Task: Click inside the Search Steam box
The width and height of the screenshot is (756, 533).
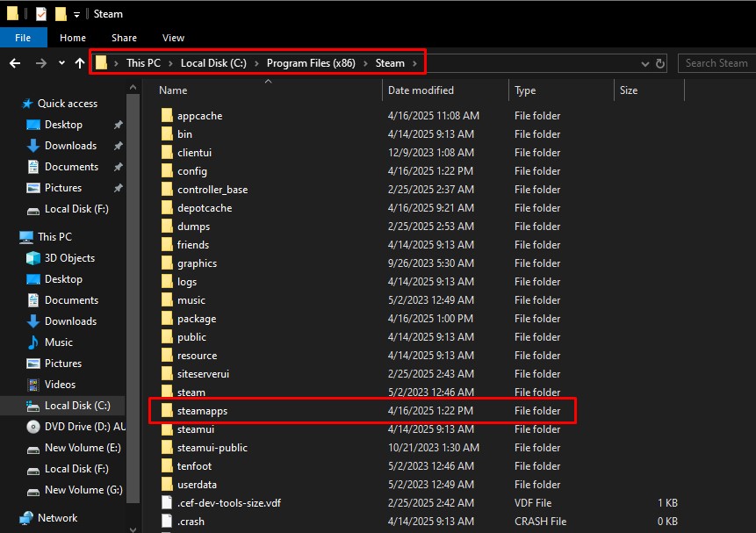Action: [716, 62]
